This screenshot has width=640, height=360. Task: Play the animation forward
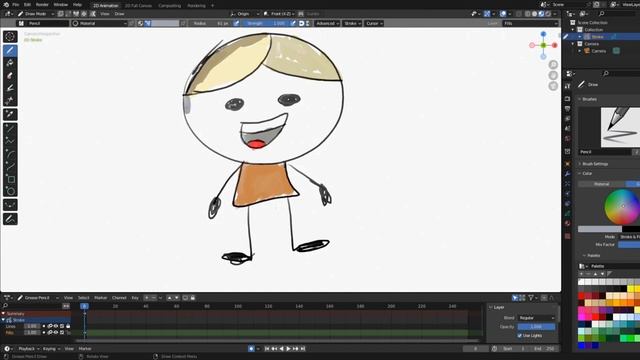pos(289,349)
